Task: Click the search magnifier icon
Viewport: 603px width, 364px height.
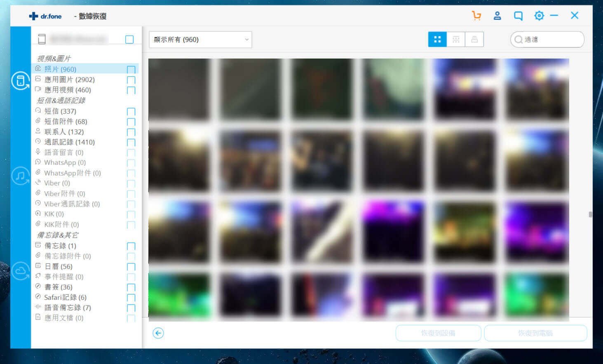Action: 518,40
